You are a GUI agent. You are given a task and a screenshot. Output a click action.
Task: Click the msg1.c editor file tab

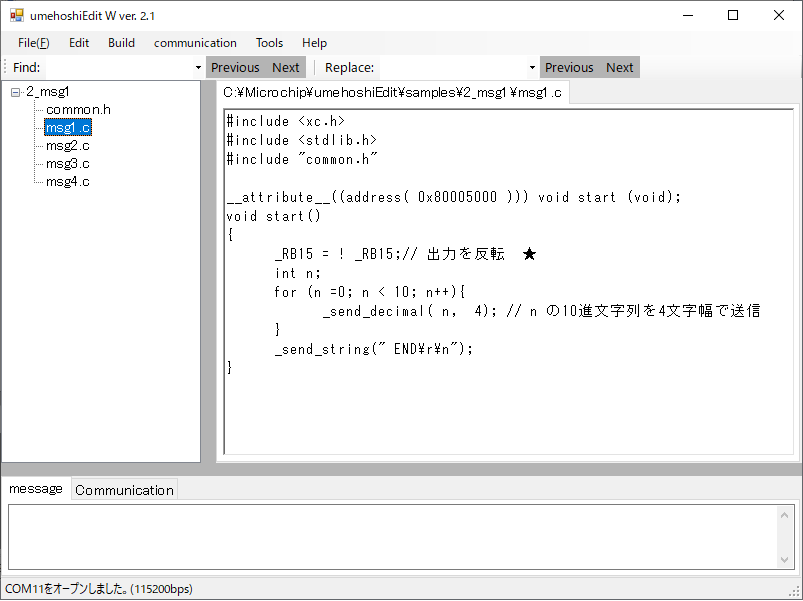pyautogui.click(x=392, y=93)
